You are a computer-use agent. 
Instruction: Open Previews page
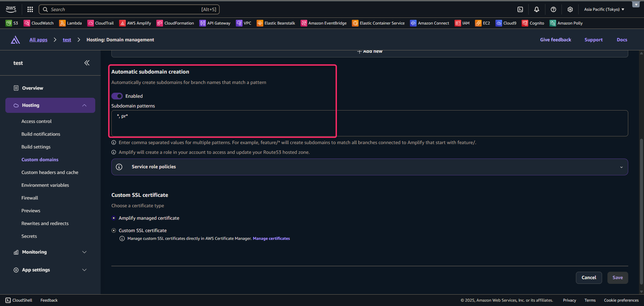31,211
